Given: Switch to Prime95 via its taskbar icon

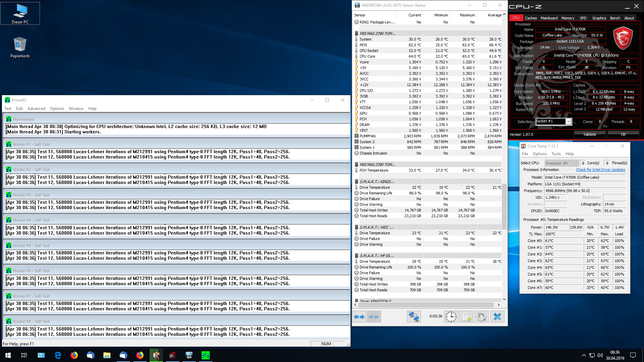Looking at the screenshot, I should (x=205, y=355).
